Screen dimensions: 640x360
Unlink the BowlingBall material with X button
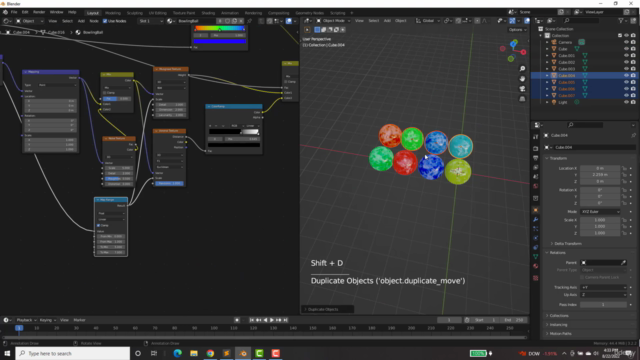[x=241, y=21]
